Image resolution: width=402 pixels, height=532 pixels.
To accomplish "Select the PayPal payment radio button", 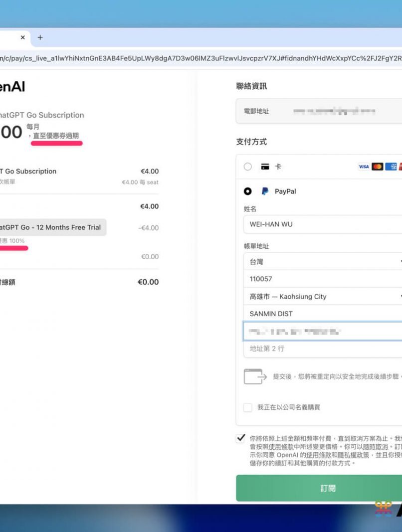I will 247,191.
